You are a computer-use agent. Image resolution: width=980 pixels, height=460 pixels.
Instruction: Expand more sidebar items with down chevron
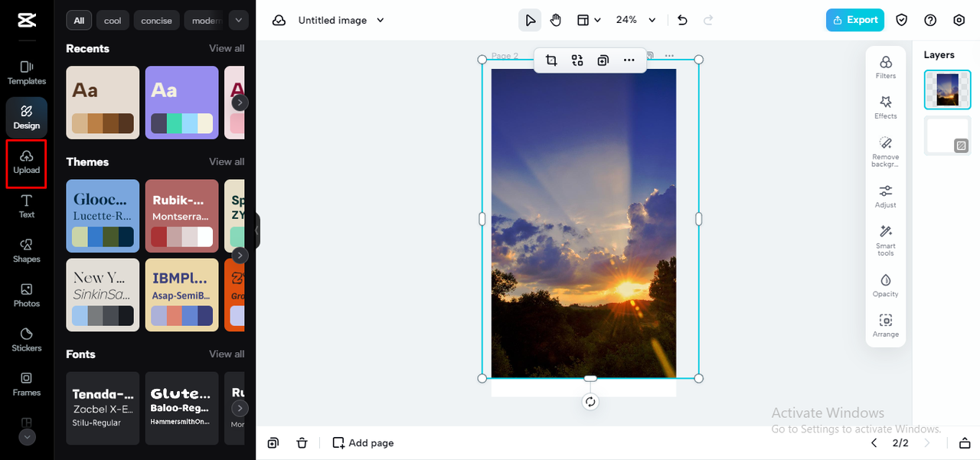[27, 437]
